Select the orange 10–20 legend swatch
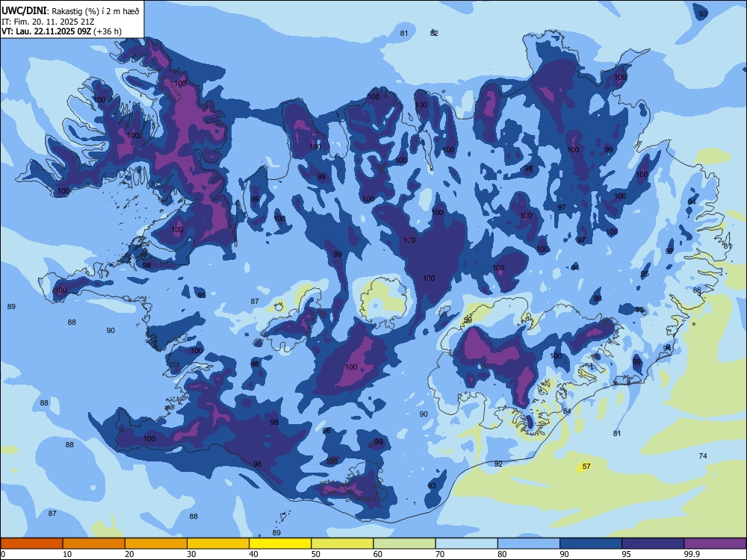The image size is (747, 560). [x=94, y=544]
